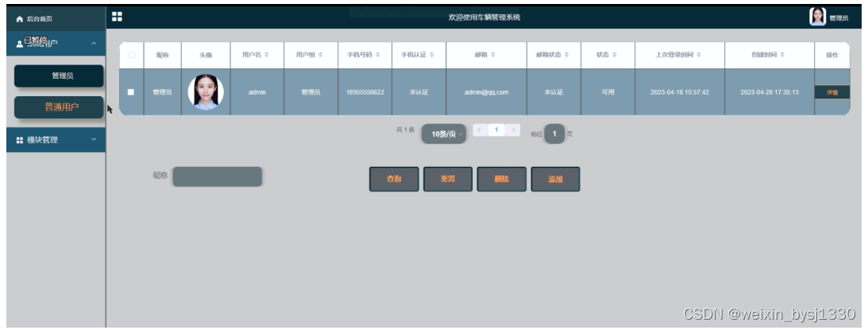Viewport: 868px width, 330px height.
Task: Click the 昵称 column header
Action: [x=162, y=56]
